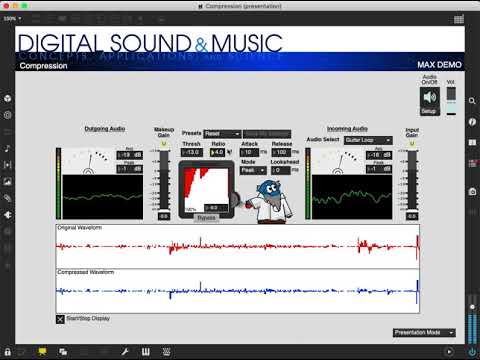Open the plug-ins icon in left sidebar
The image size is (480, 360).
(7, 215)
